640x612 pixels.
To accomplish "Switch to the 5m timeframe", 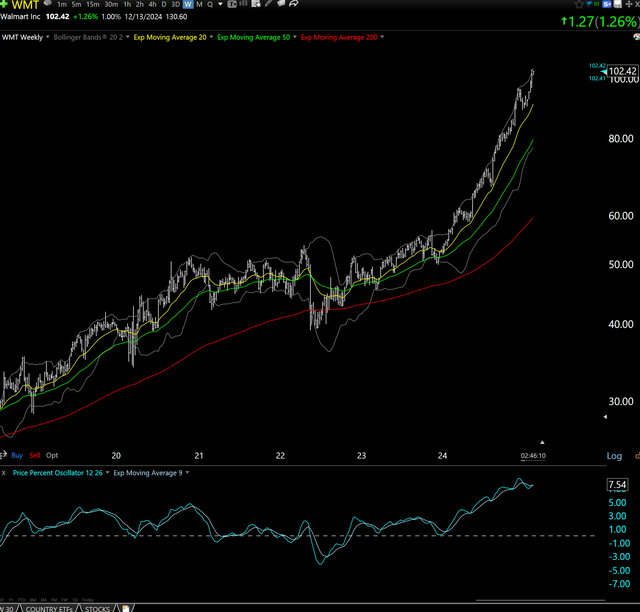I will click(76, 4).
